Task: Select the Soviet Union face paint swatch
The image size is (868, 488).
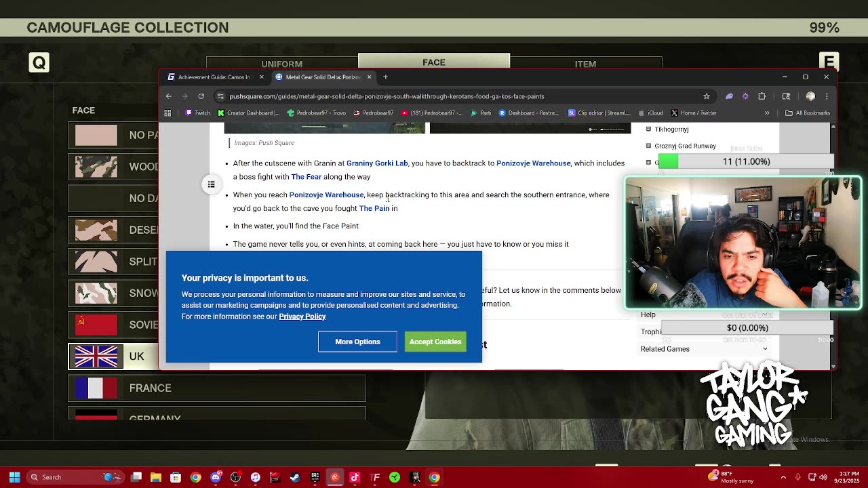Action: (96, 325)
